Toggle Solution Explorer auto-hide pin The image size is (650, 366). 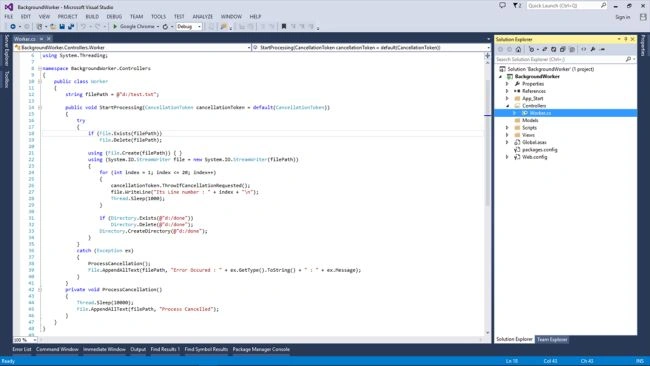pos(626,39)
